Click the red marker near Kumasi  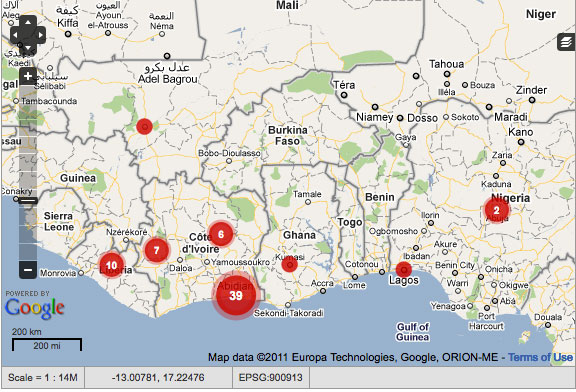click(x=289, y=264)
